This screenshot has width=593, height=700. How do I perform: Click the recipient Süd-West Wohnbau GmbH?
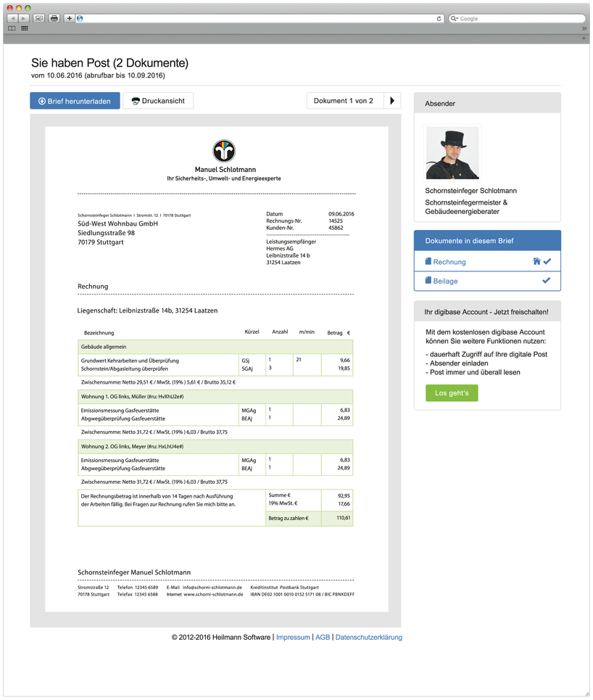(x=117, y=223)
